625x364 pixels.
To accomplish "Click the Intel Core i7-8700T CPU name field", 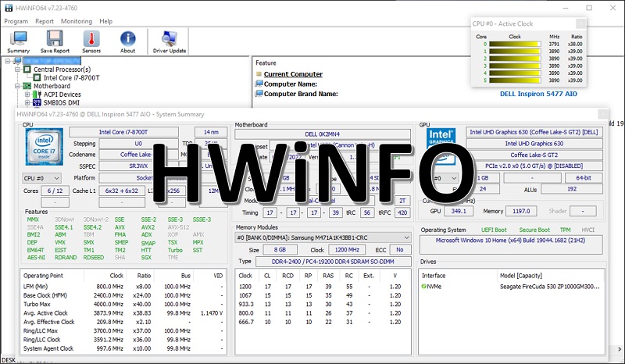I will click(x=123, y=132).
